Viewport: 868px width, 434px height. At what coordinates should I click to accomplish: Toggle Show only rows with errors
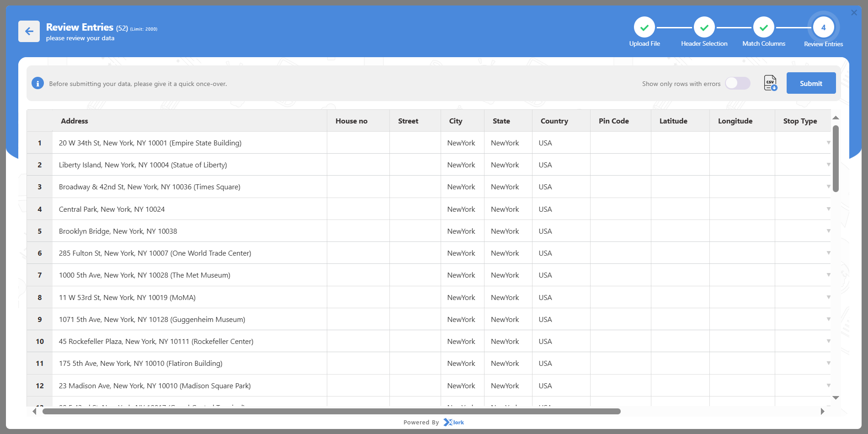point(737,83)
